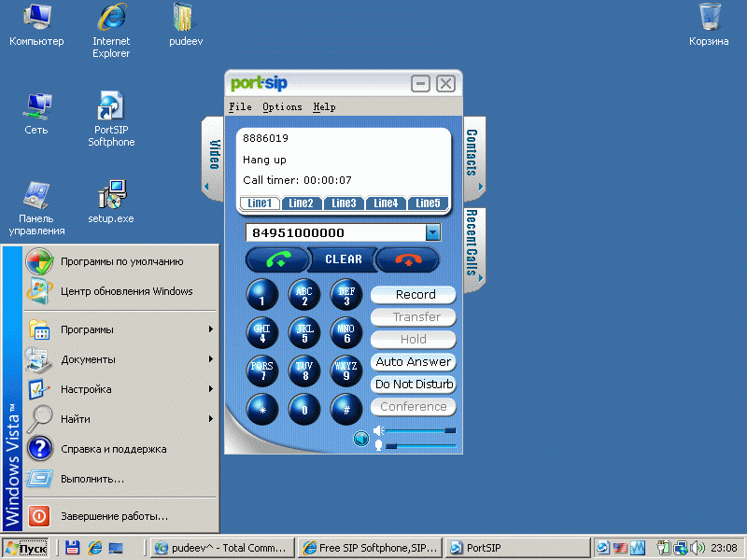Viewport: 747px width, 560px height.
Task: Open Справка и поддержка from the Start menu
Action: pos(120,449)
